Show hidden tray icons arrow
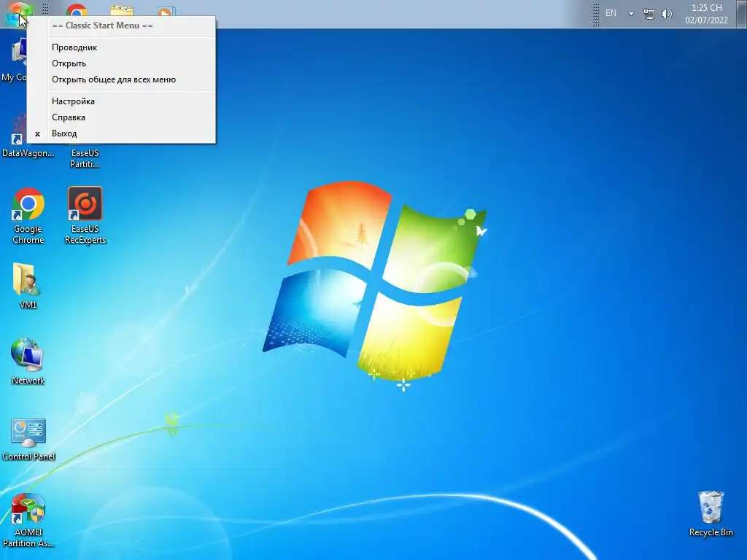The image size is (747, 560). [x=631, y=14]
